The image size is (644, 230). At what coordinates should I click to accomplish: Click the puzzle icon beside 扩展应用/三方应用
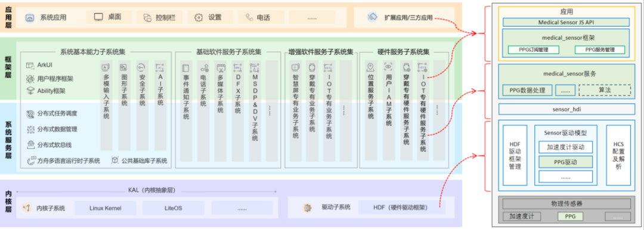[373, 17]
